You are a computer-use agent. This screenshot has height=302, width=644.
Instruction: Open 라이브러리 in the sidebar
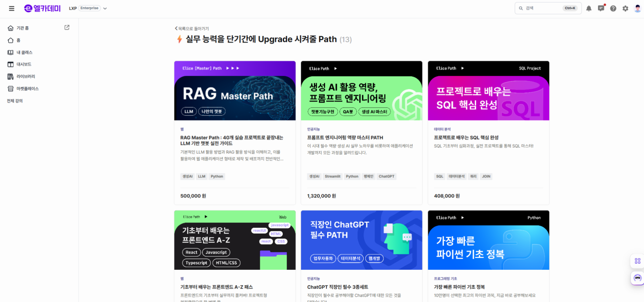point(25,77)
